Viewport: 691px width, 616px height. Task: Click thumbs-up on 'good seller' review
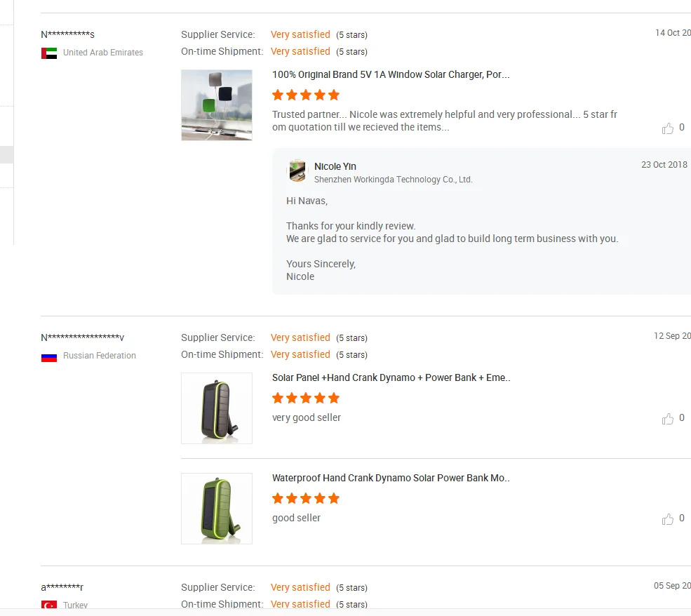point(667,519)
